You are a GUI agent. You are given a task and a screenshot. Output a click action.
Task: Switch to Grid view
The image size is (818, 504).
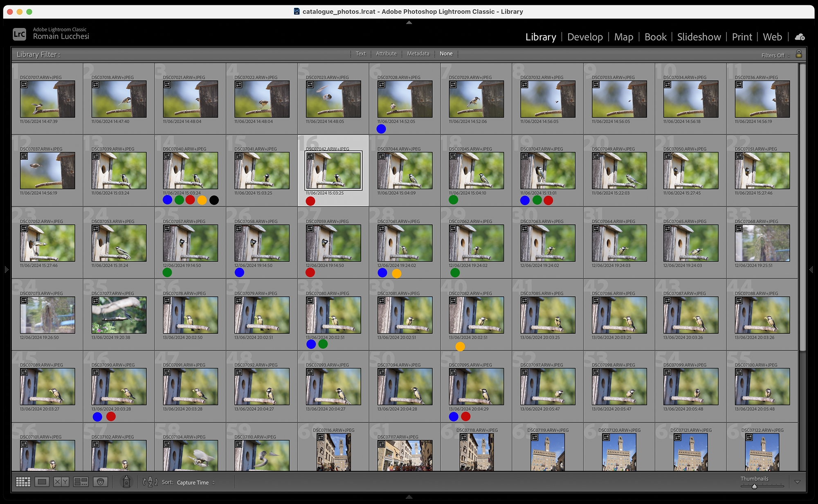(23, 482)
